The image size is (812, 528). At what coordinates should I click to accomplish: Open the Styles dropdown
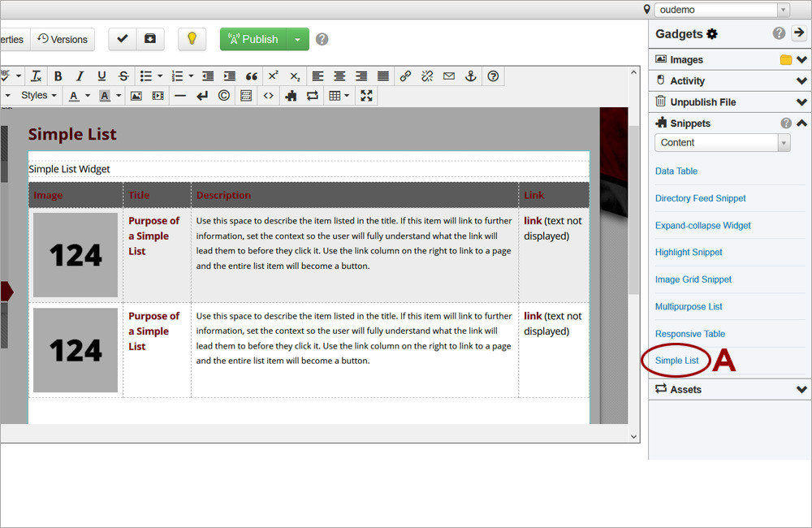38,95
